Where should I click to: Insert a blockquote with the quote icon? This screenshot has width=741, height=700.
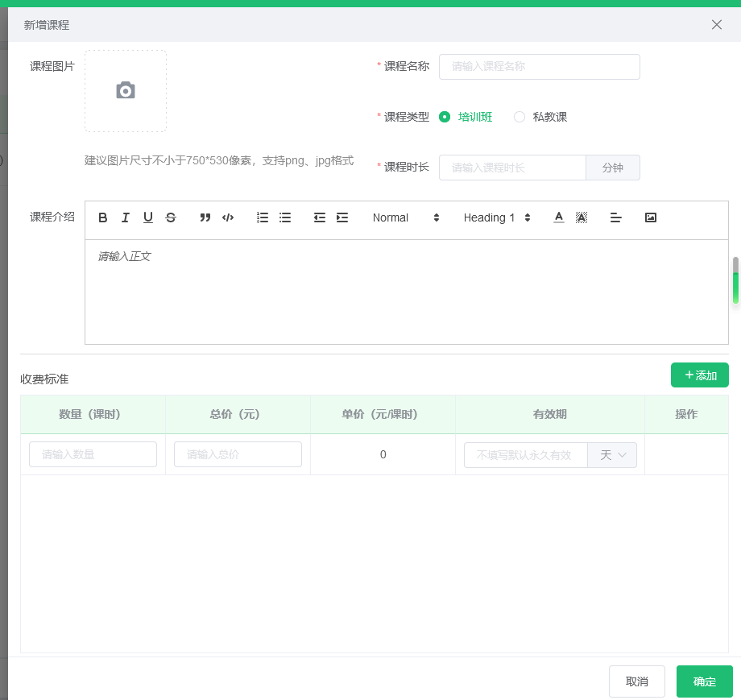point(205,217)
